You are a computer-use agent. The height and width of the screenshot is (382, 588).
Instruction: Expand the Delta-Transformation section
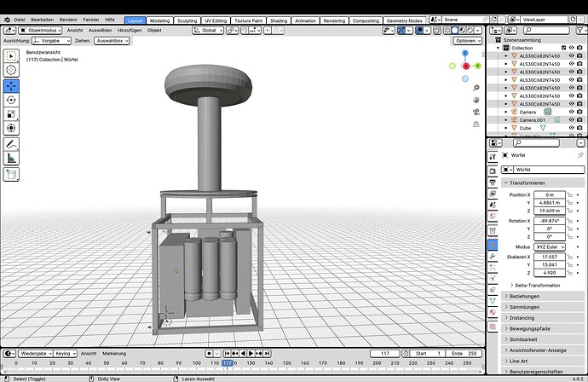(535, 285)
